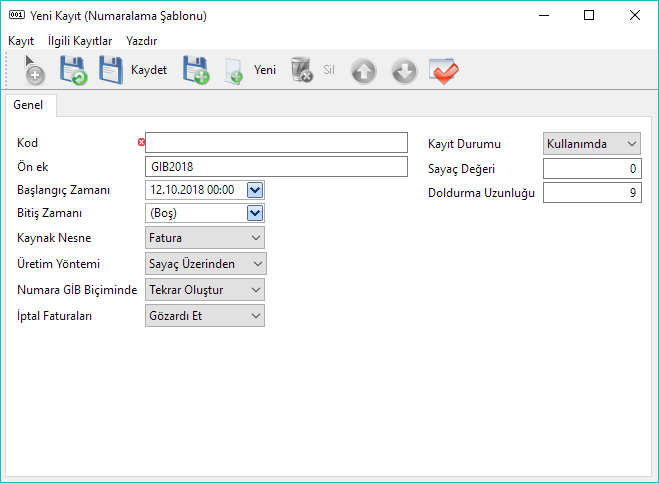
Task: Open the İlgili Kayıtlar menu
Action: click(x=80, y=41)
